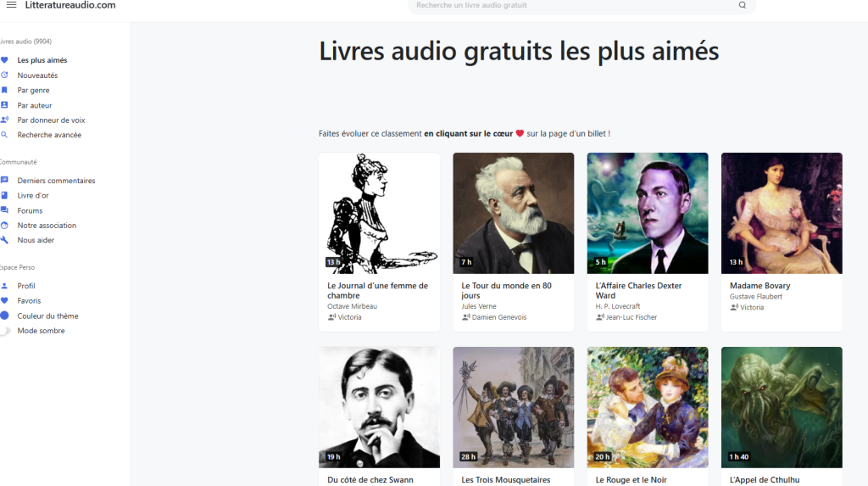Open the Madame Bovary title link

(x=759, y=285)
